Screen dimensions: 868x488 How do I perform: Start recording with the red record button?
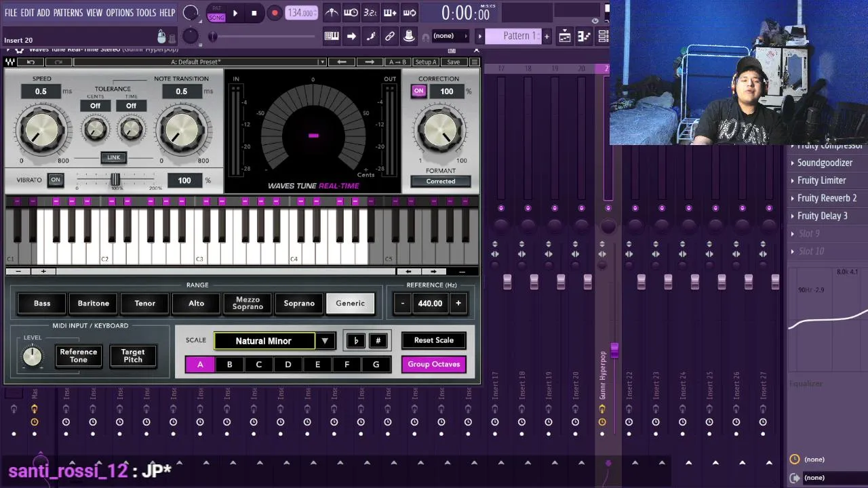(x=275, y=13)
